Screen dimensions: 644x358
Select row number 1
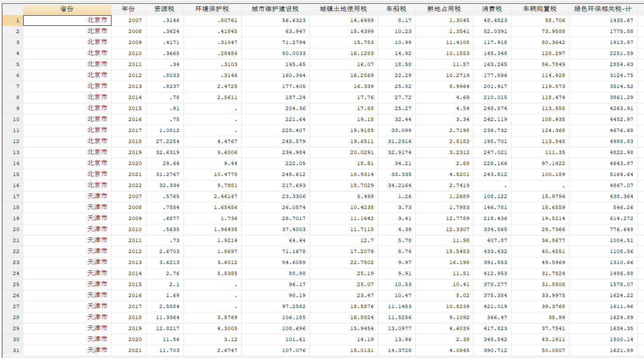13,20
